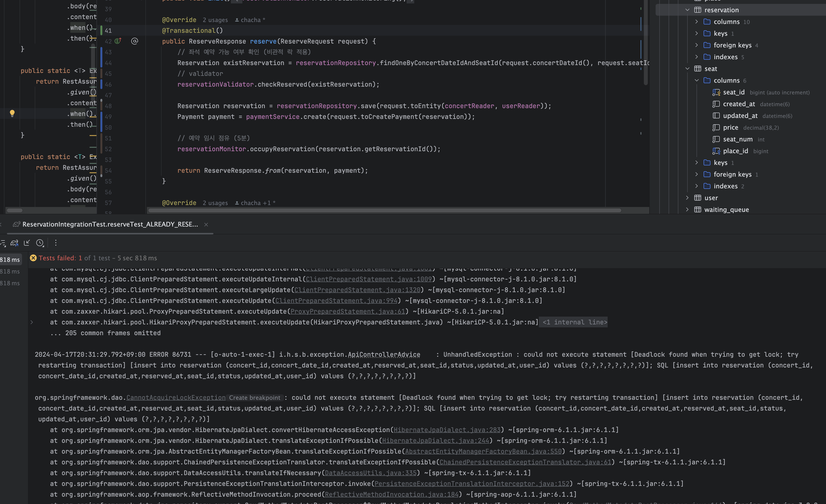Click the seat_id column icon
The width and height of the screenshot is (826, 504).
716,92
